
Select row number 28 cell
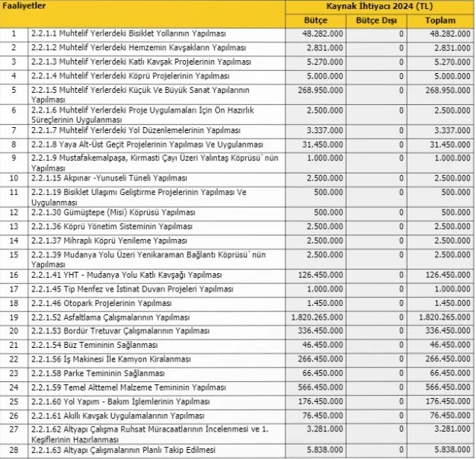[14, 451]
